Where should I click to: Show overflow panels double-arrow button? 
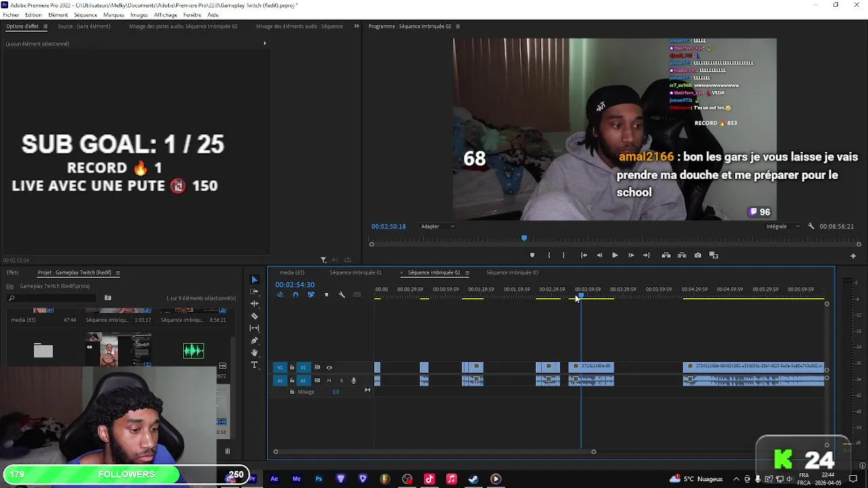[357, 26]
